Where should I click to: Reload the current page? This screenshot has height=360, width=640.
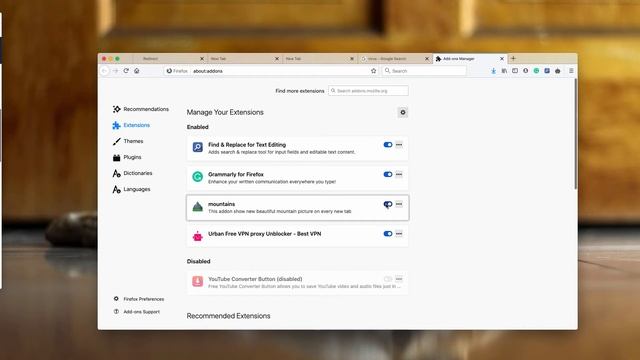point(126,71)
